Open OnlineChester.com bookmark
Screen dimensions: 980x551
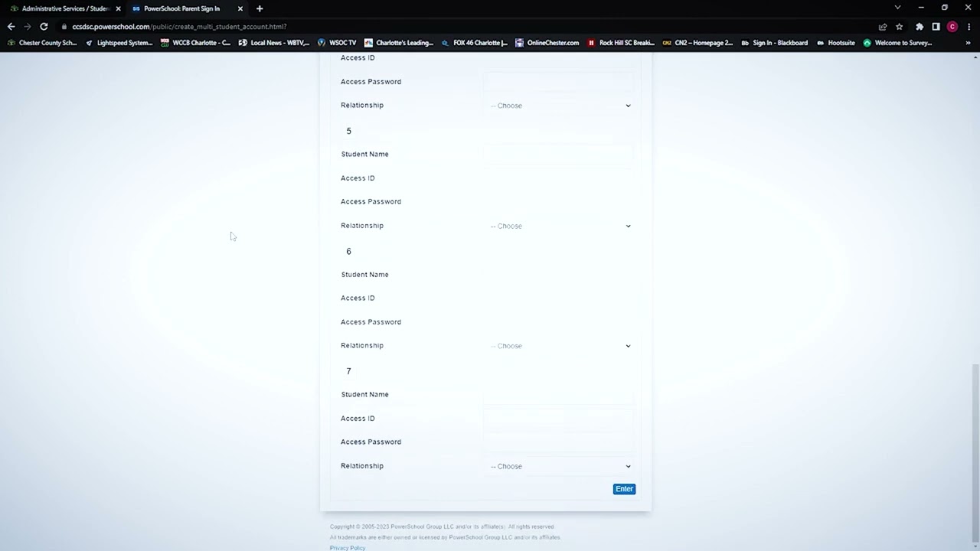[x=547, y=43]
